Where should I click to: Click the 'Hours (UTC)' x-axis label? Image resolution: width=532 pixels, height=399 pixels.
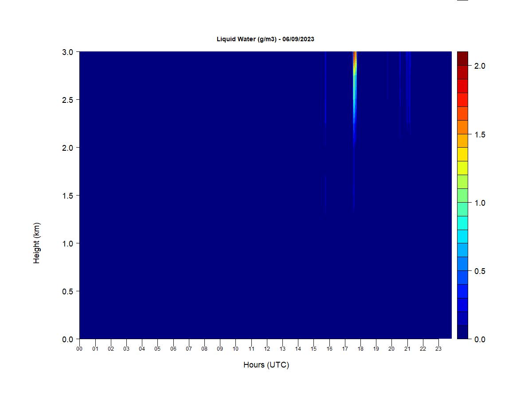click(266, 365)
